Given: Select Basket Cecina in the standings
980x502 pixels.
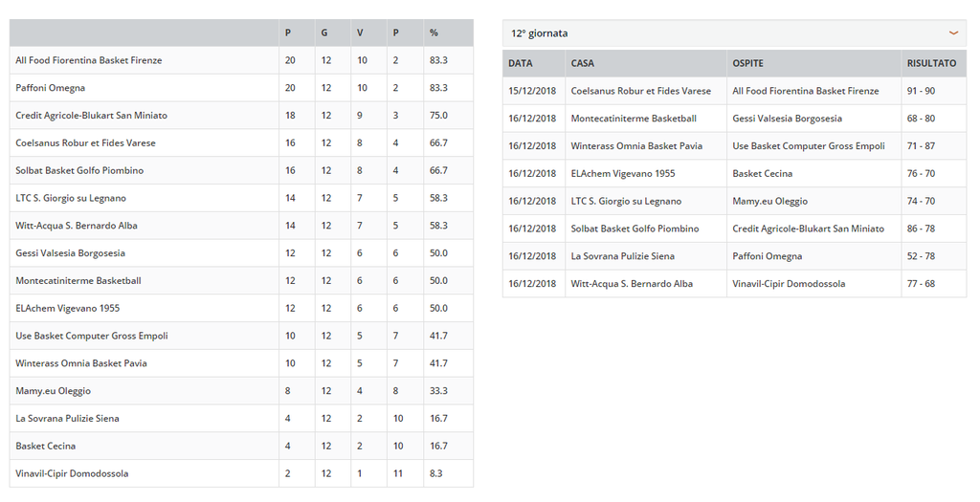Looking at the screenshot, I should pos(46,446).
